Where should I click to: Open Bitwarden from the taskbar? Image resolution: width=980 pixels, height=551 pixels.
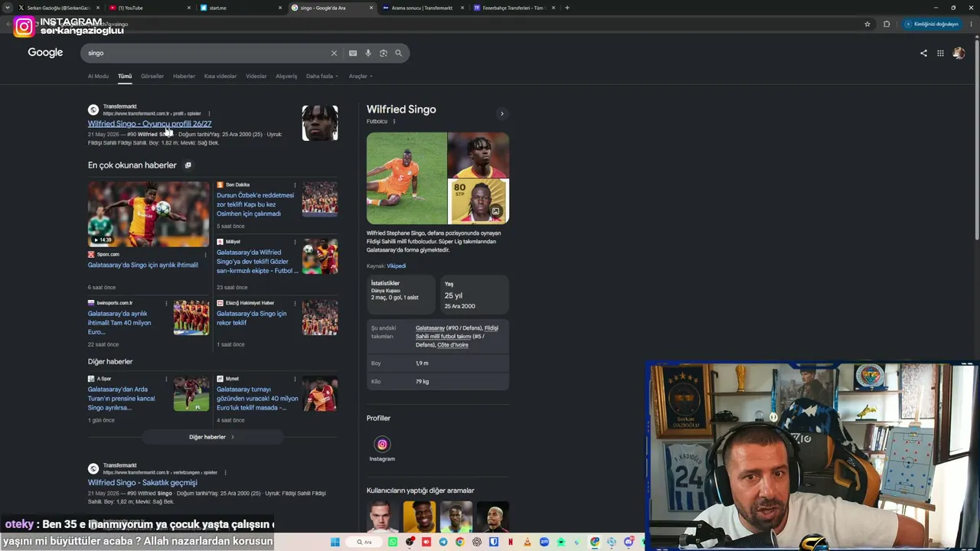coord(494,542)
